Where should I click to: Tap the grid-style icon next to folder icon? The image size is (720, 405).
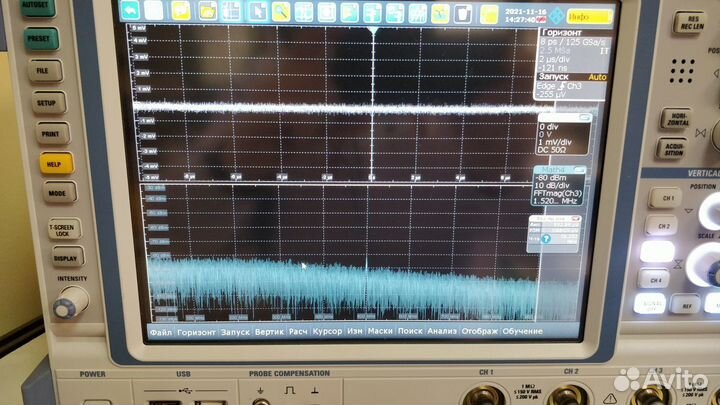coord(231,11)
